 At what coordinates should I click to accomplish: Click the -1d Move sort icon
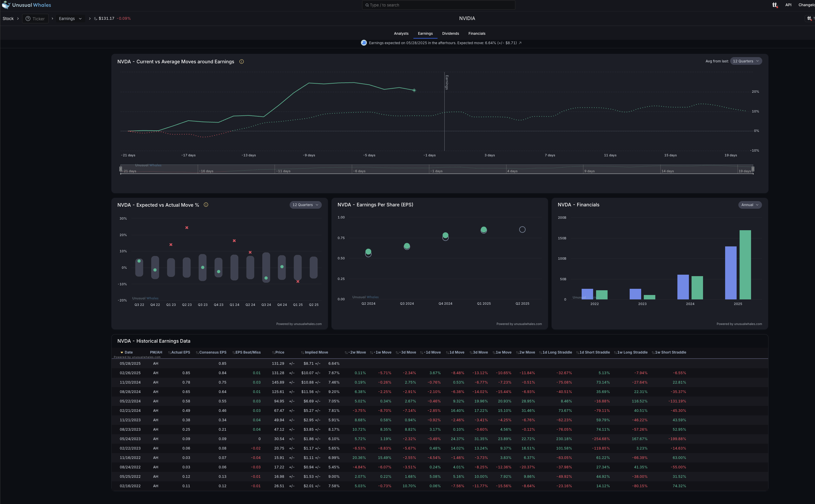pyautogui.click(x=422, y=352)
